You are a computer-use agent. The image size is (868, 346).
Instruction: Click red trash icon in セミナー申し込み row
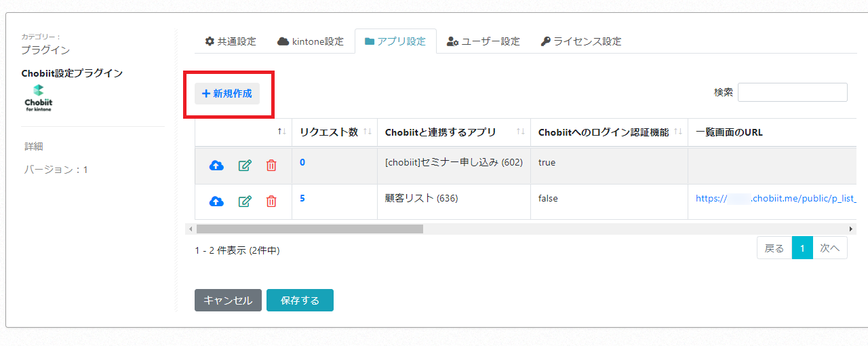click(x=271, y=166)
